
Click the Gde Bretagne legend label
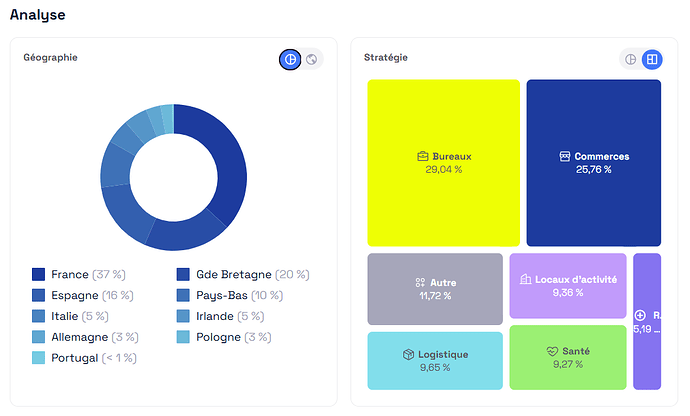pos(233,274)
